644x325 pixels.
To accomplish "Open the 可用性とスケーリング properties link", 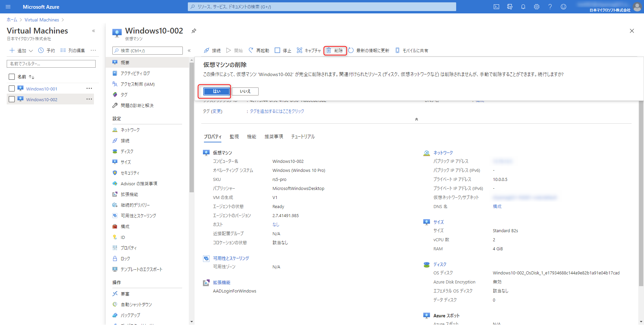I will click(231, 258).
